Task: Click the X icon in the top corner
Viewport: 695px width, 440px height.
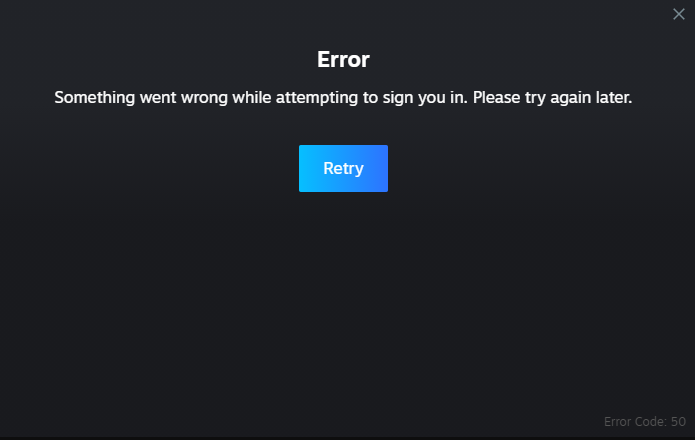Action: tap(679, 14)
